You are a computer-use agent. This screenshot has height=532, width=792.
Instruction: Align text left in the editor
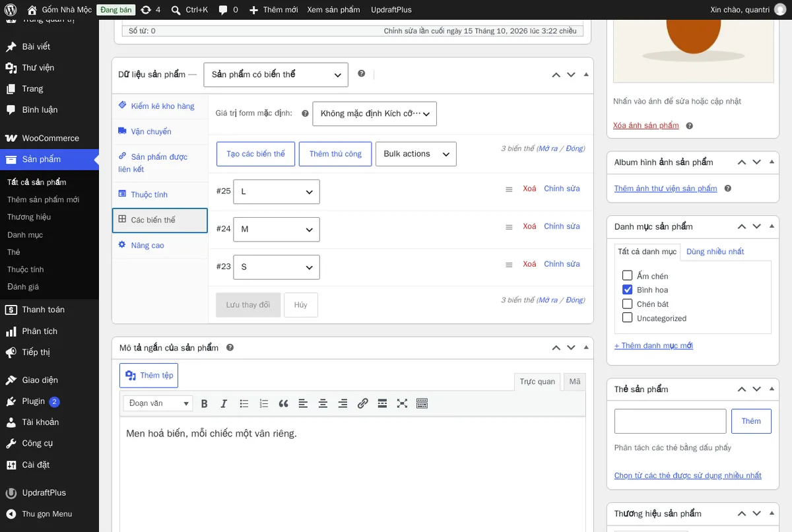click(303, 403)
